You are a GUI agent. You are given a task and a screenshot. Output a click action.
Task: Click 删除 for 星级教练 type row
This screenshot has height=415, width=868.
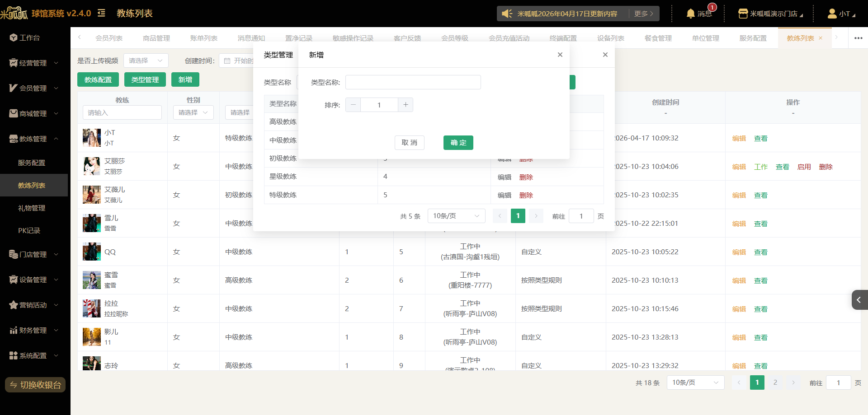[x=526, y=177]
